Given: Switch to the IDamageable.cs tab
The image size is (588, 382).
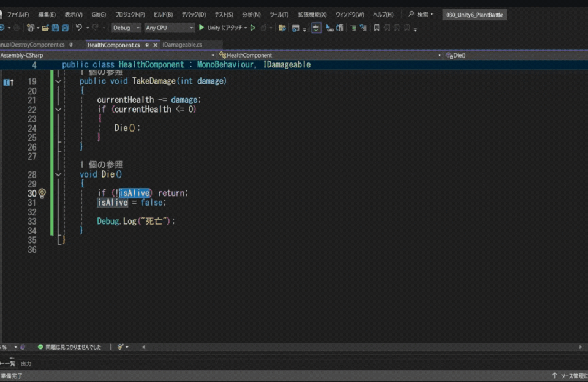Looking at the screenshot, I should click(182, 45).
